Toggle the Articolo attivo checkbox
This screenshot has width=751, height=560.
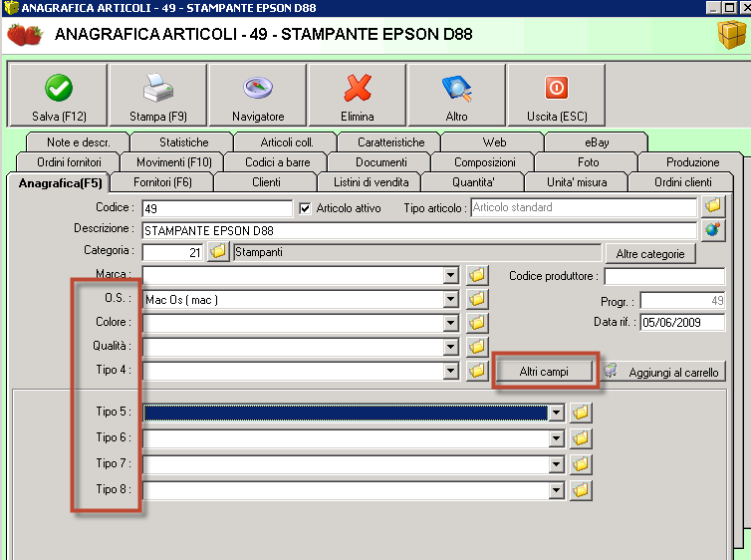tap(305, 208)
